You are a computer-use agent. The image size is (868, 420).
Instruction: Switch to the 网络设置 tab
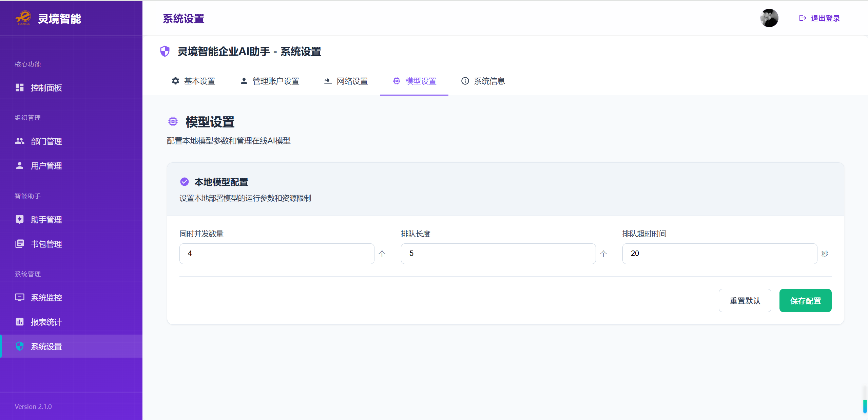pos(346,81)
